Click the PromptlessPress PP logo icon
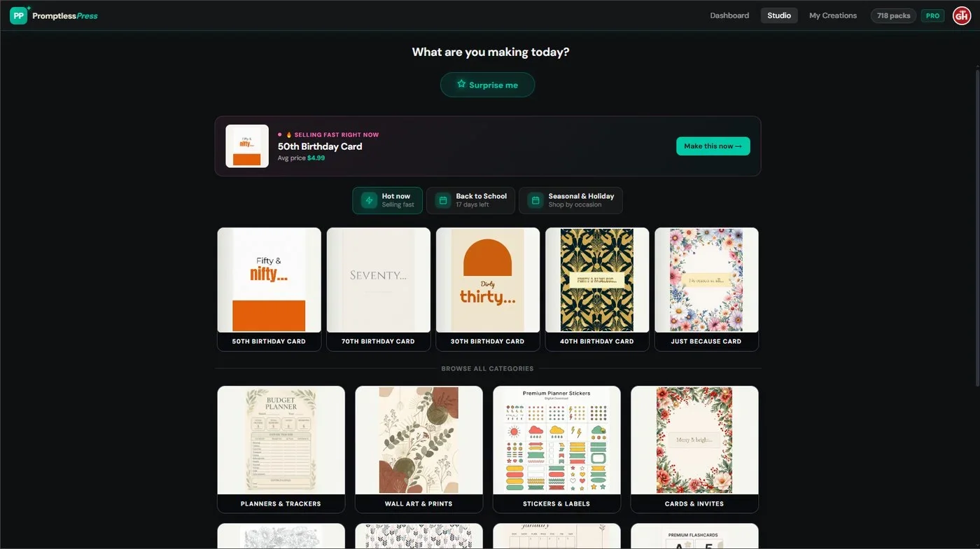Image resolution: width=980 pixels, height=549 pixels. coord(19,15)
